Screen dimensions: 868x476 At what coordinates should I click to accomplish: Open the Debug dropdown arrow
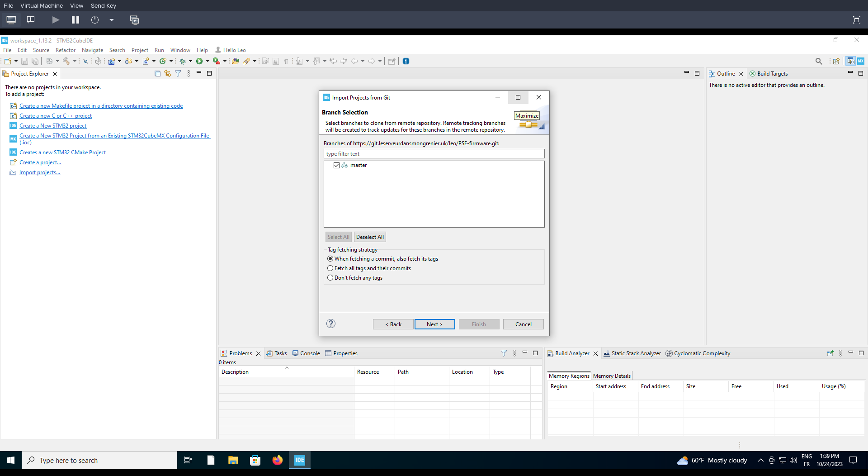(x=190, y=61)
